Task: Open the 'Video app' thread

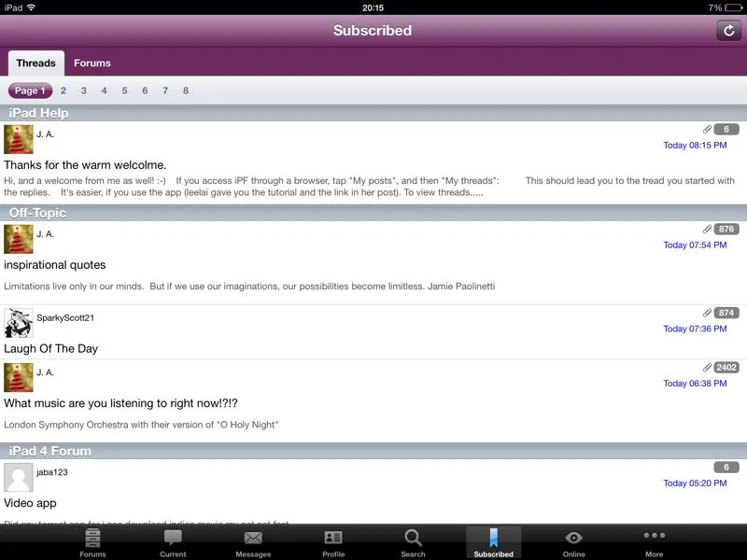Action: pos(31,503)
